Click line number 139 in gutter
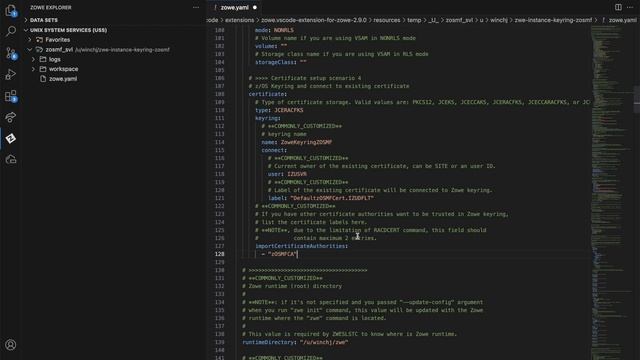The width and height of the screenshot is (640, 360). (x=220, y=342)
